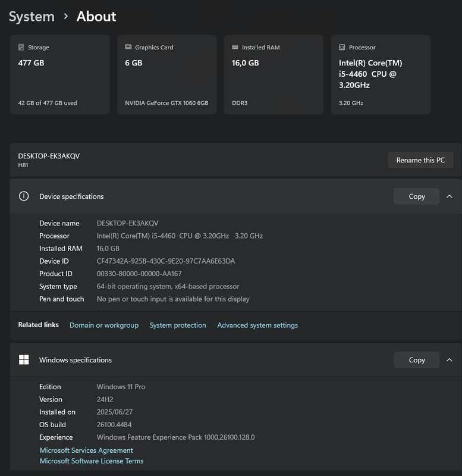Image resolution: width=462 pixels, height=476 pixels.
Task: Click the NVIDIA GeForce GTX 1060 6GB text
Action: tap(166, 103)
